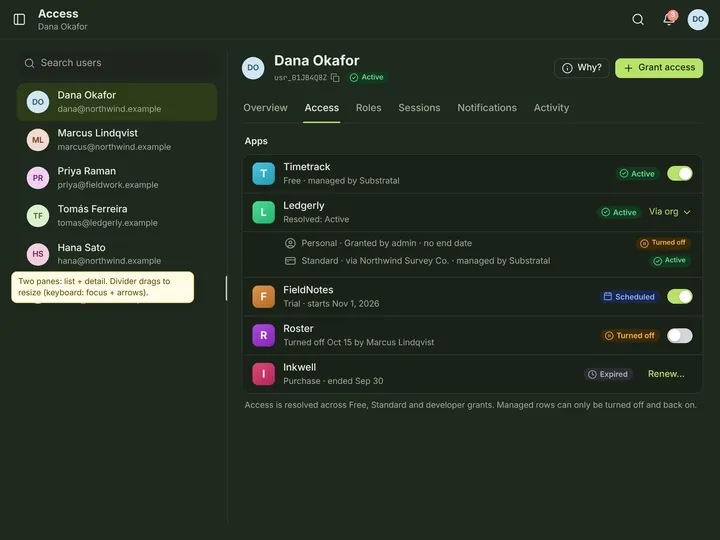Click the Ledgerly app icon

[264, 212]
